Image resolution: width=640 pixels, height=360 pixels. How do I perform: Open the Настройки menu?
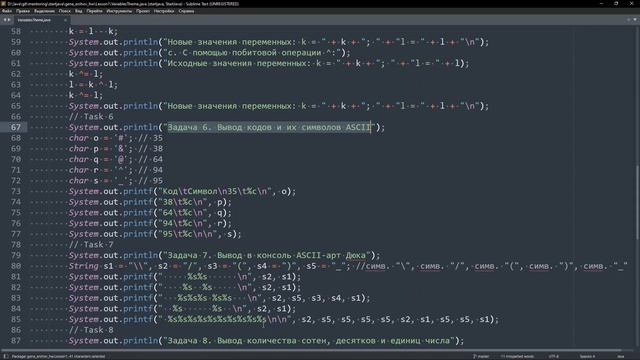[x=164, y=11]
